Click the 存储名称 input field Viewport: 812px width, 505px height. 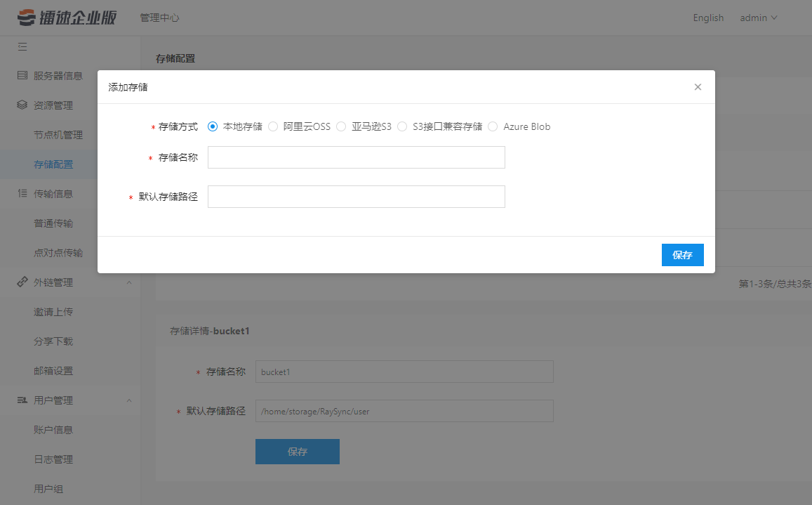356,157
